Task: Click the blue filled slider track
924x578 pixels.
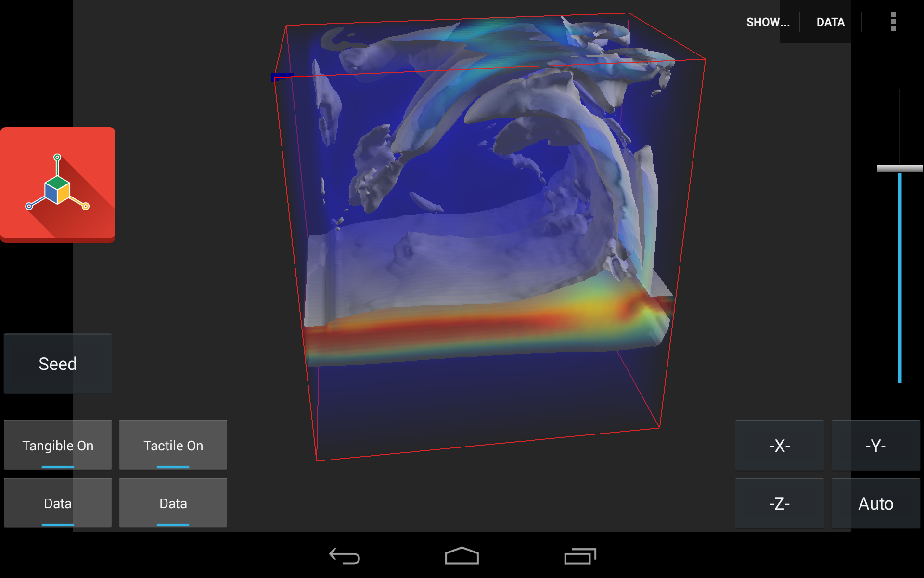Action: tap(899, 279)
